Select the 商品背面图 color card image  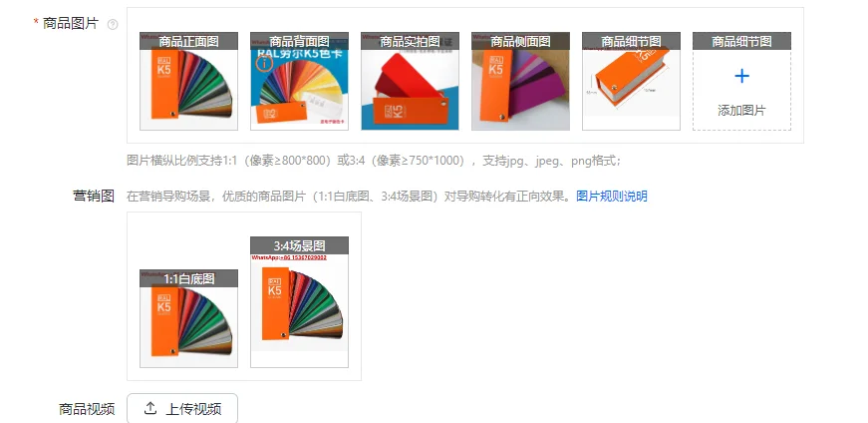pos(300,81)
